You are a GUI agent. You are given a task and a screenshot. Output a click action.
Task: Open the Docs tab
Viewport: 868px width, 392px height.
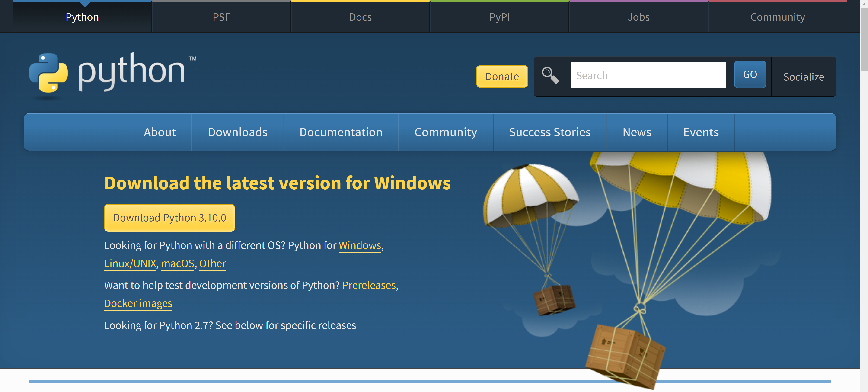point(360,17)
